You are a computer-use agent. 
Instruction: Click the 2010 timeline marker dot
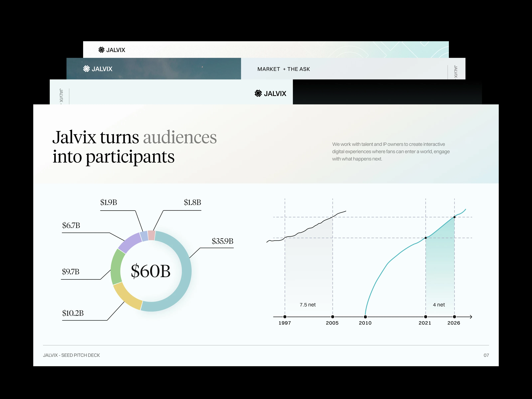tap(365, 317)
